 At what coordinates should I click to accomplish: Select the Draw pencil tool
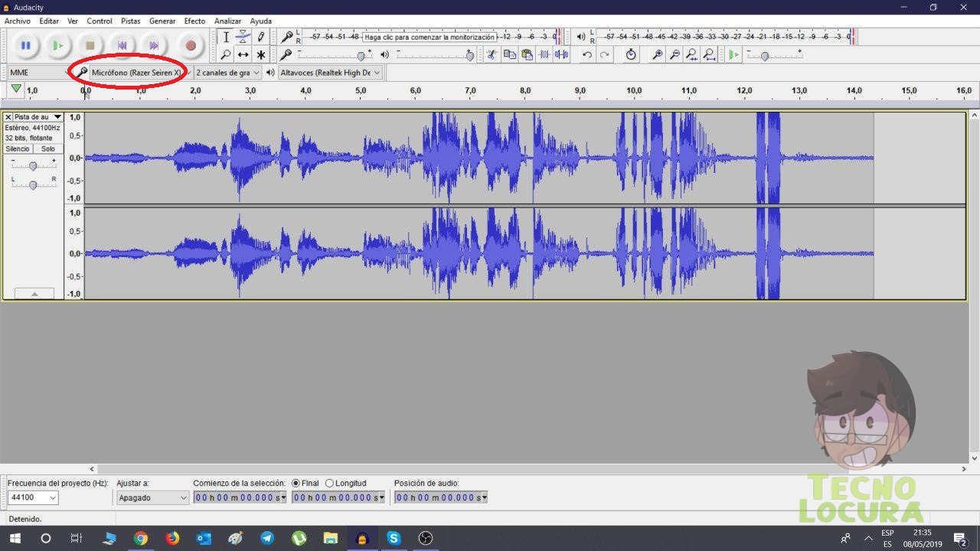pos(261,37)
